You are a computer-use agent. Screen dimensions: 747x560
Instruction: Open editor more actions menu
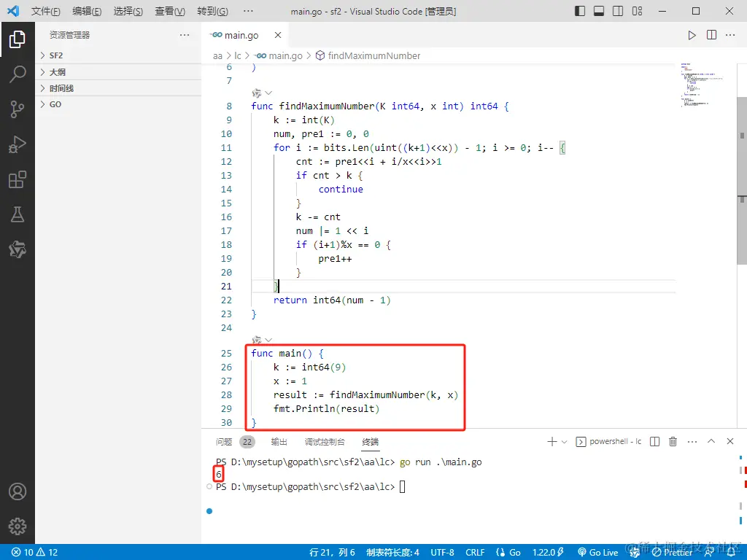coord(730,35)
